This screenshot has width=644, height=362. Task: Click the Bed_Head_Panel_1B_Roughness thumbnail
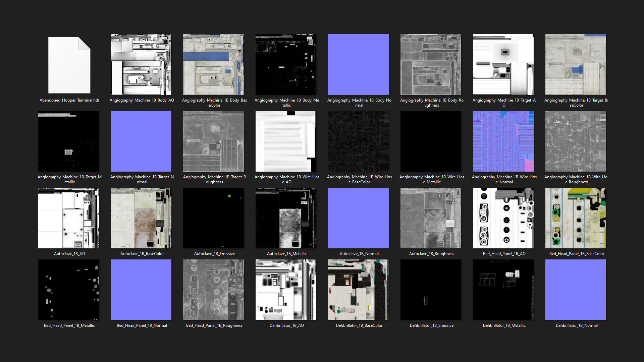click(x=213, y=290)
